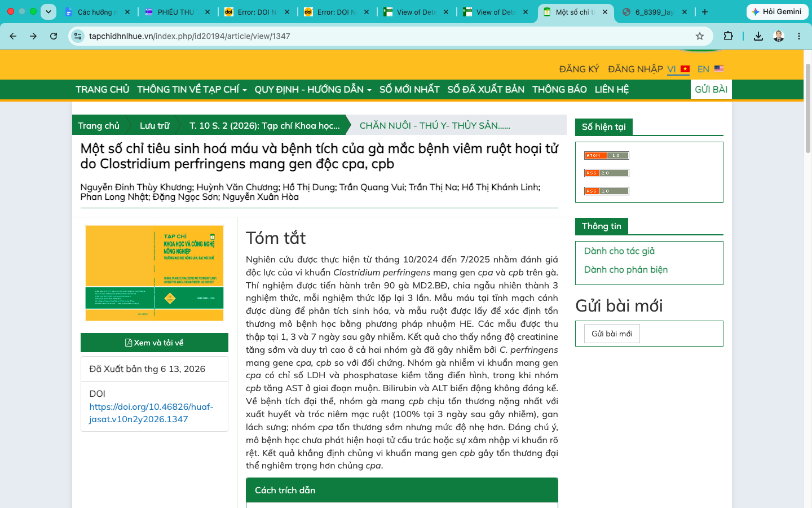Click 'Trang chủ' breadcrumb
The width and height of the screenshot is (812, 508).
coord(99,125)
